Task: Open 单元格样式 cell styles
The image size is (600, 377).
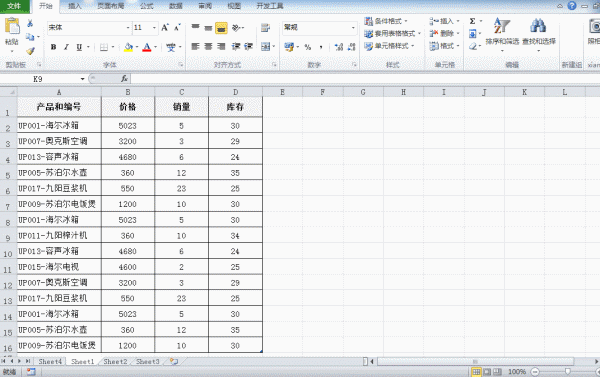Action: coord(389,46)
